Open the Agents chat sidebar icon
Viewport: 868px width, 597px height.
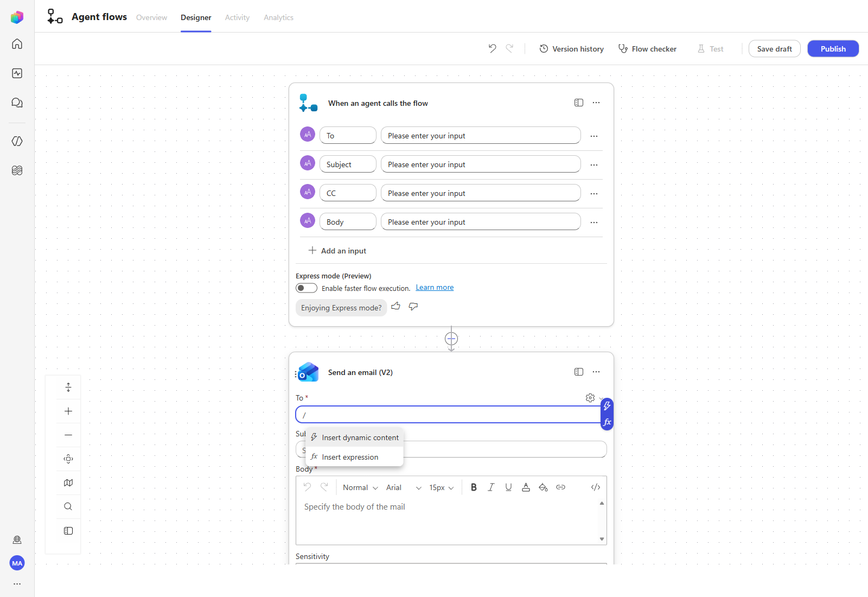click(x=17, y=103)
